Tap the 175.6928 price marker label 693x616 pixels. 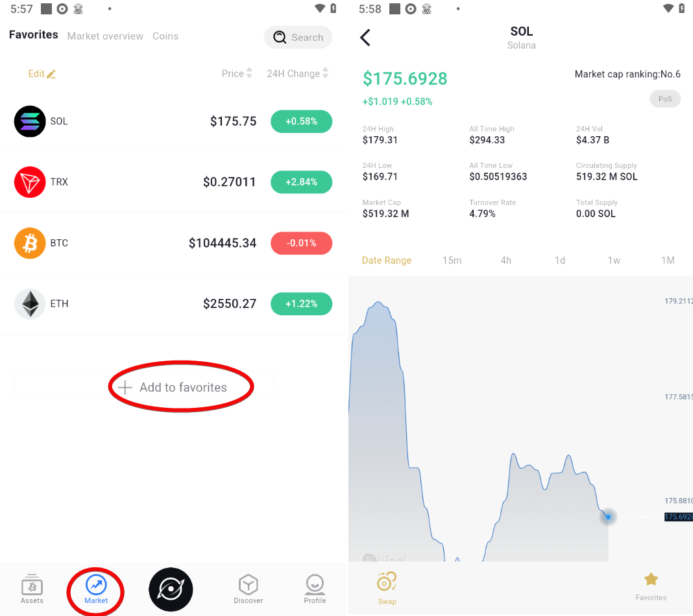point(679,517)
